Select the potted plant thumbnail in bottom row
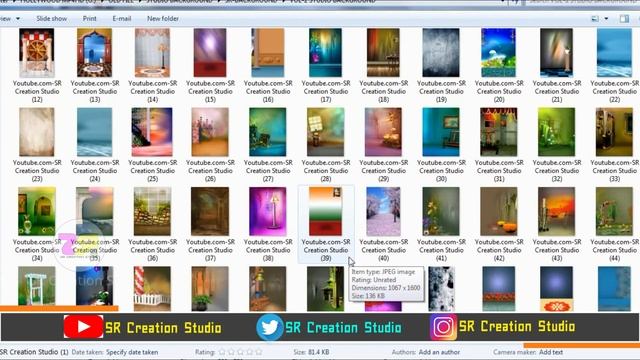Image resolution: width=640 pixels, height=360 pixels. coord(210,289)
